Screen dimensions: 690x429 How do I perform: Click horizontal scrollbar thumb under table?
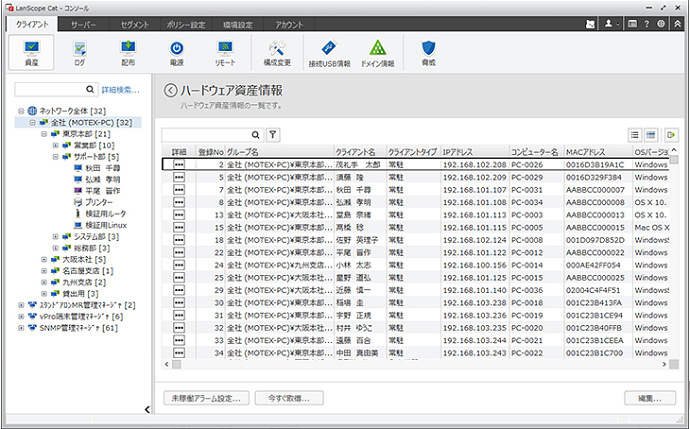(x=176, y=364)
